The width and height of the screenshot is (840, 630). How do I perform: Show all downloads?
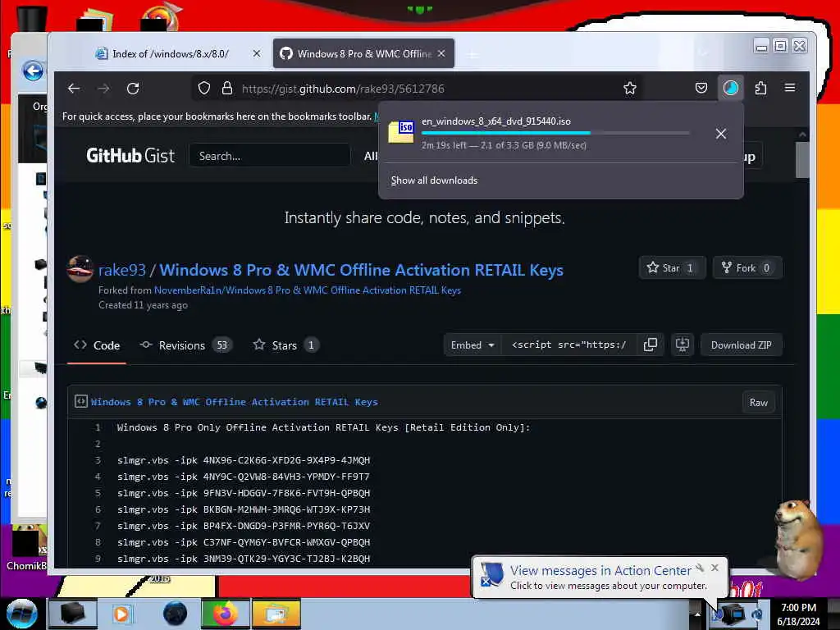[x=434, y=180]
